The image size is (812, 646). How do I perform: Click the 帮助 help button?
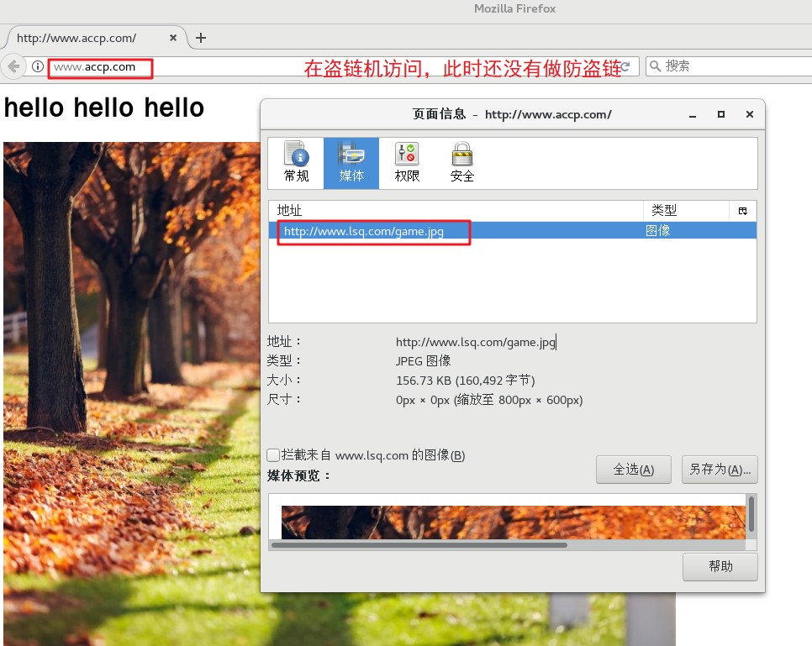[x=720, y=567]
